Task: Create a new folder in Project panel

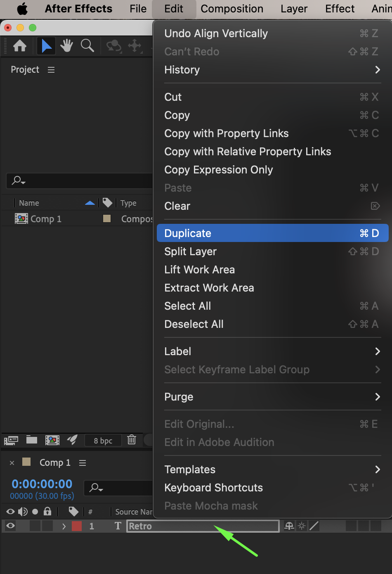Action: tap(32, 440)
